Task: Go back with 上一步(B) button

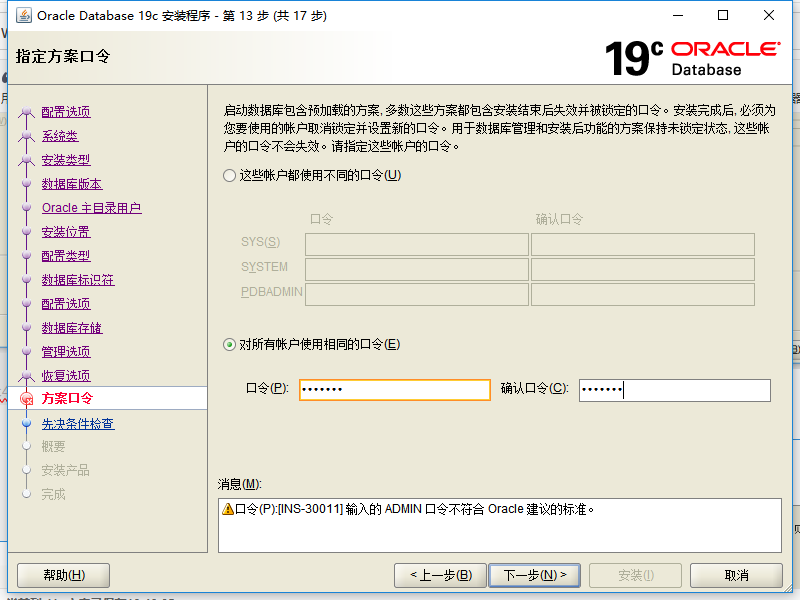Action: coord(441,576)
